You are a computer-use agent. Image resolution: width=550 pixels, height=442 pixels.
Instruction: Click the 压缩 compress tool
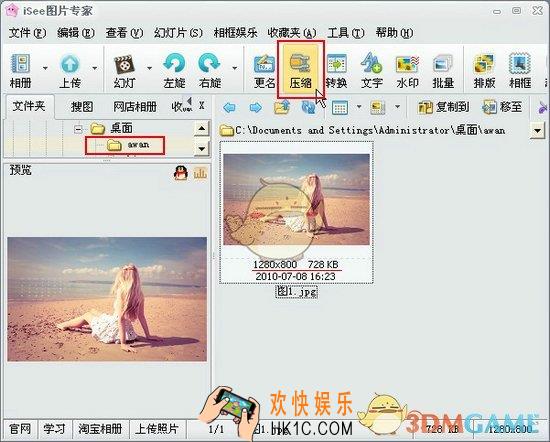301,70
